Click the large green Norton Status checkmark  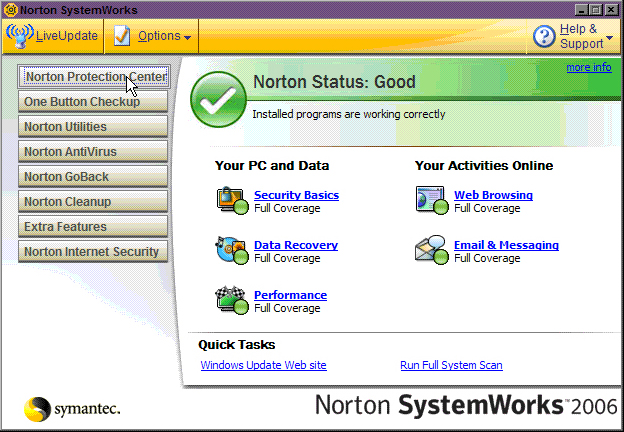click(x=218, y=99)
